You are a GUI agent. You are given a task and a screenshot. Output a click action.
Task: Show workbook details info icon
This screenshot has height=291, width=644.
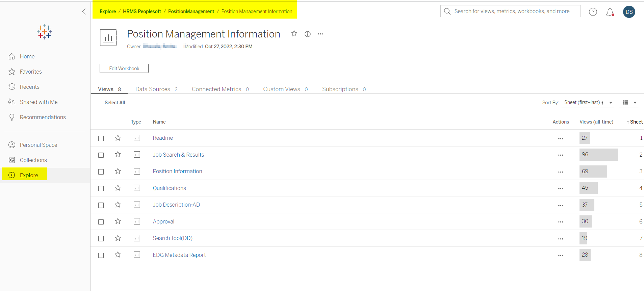pos(308,34)
